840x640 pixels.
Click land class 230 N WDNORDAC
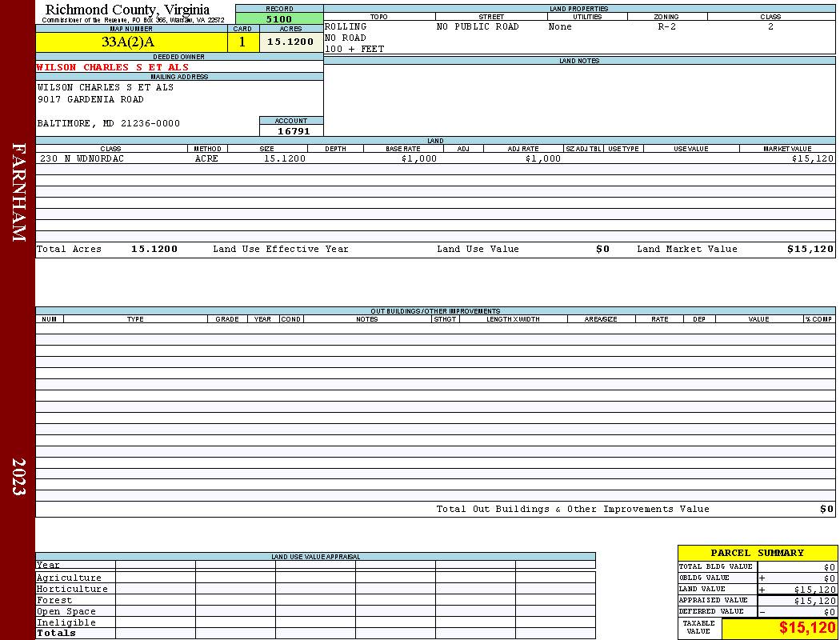(82, 158)
